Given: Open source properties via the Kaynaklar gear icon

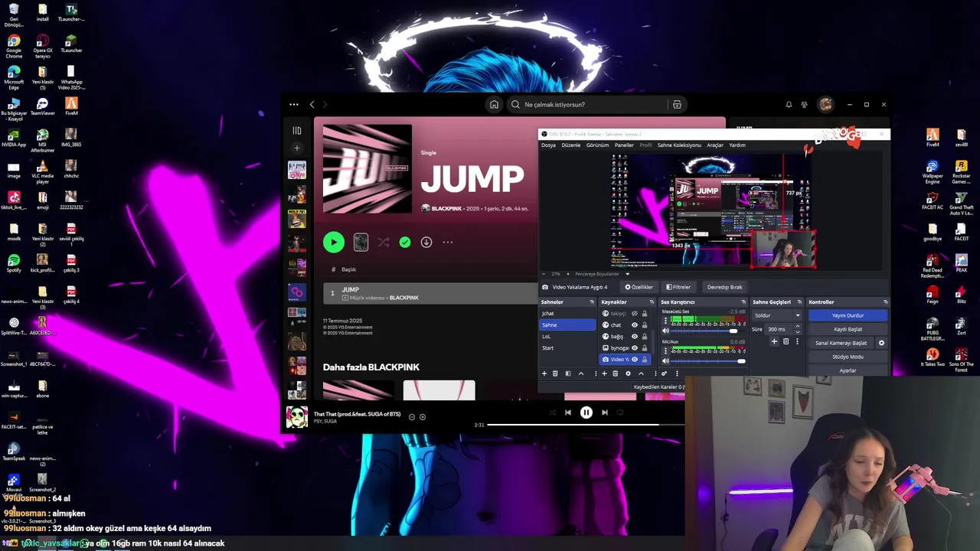Looking at the screenshot, I should [x=628, y=373].
